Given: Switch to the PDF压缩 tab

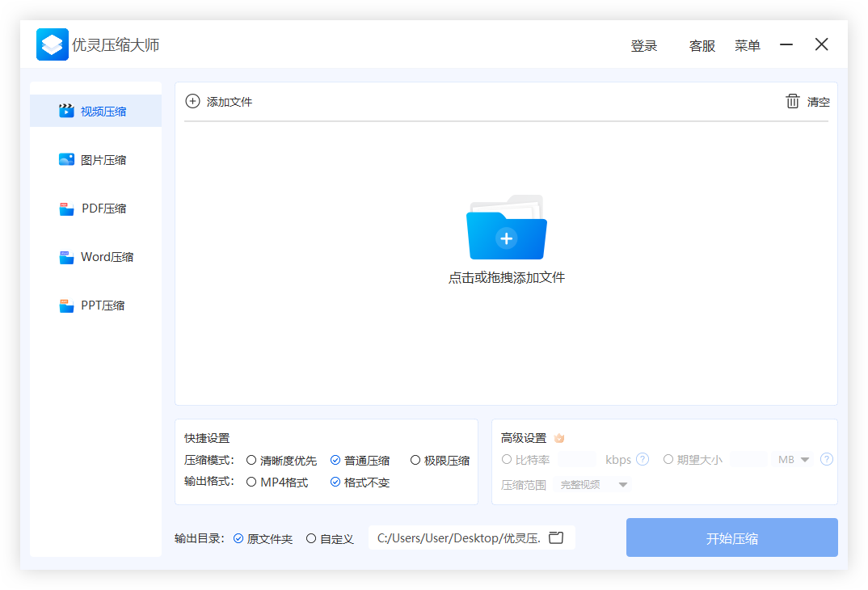Looking at the screenshot, I should (x=95, y=209).
